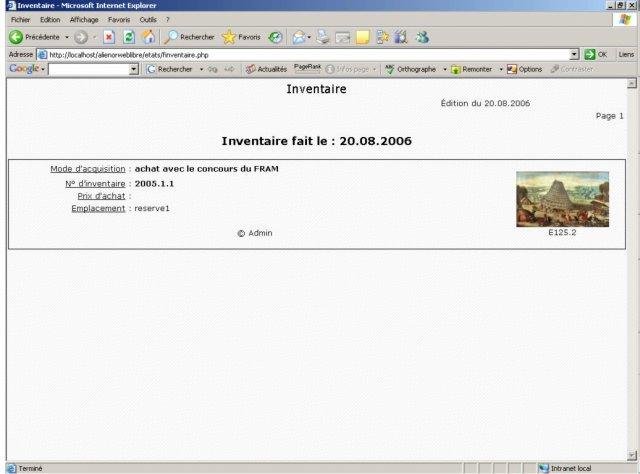Click the yellow discussion note icon
The image size is (640, 474).
click(362, 37)
